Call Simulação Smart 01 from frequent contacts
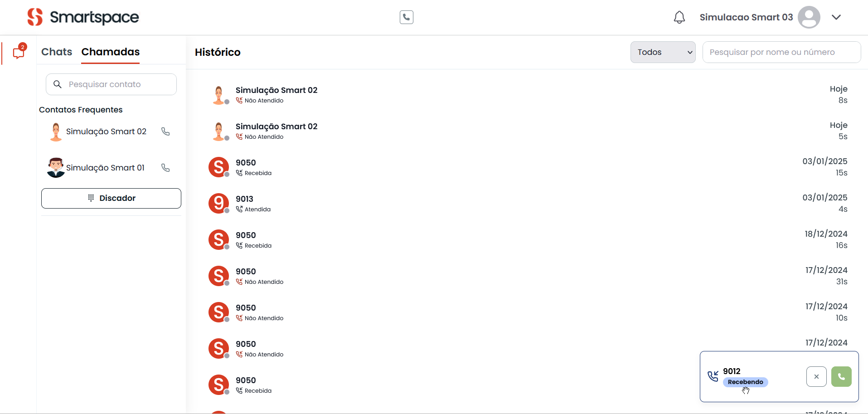The width and height of the screenshot is (868, 414). 165,168
